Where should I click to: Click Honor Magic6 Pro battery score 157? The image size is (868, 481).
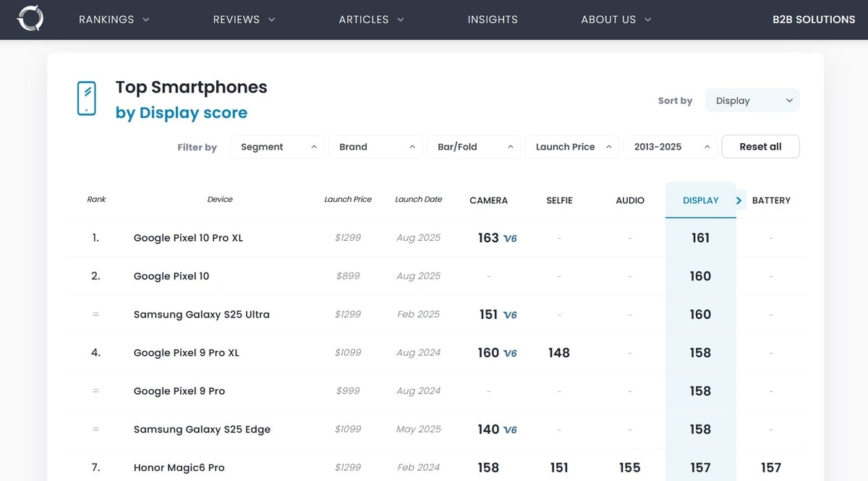771,468
